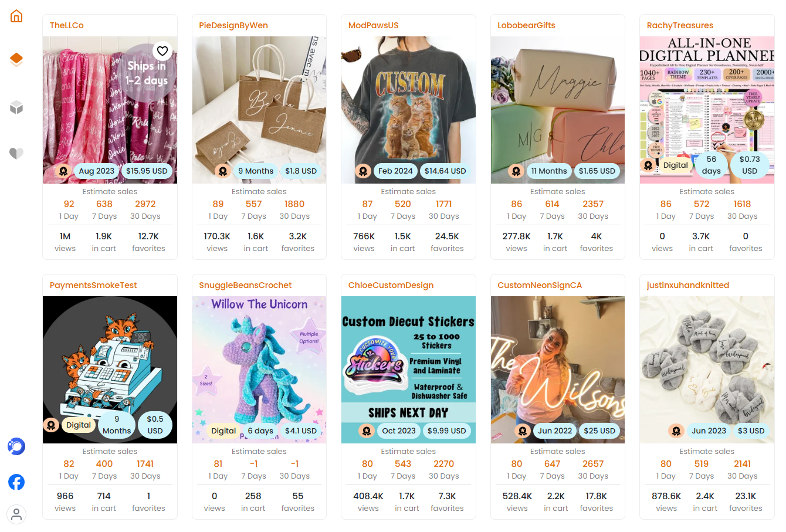Select the 11 Months tag on LobobearGifts
The width and height of the screenshot is (786, 532).
549,171
